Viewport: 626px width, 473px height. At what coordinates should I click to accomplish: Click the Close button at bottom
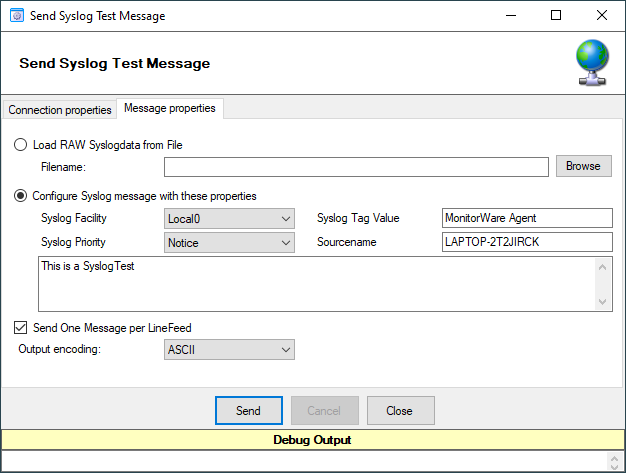tap(400, 410)
